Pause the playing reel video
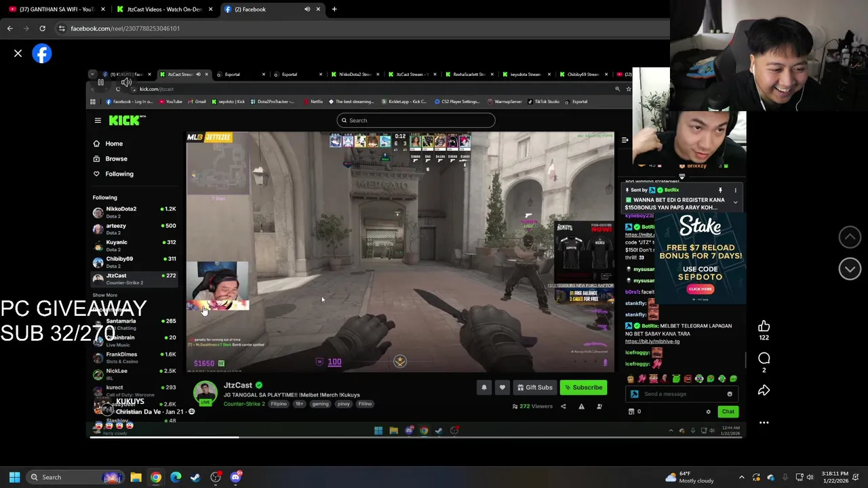This screenshot has height=488, width=868. (100, 83)
